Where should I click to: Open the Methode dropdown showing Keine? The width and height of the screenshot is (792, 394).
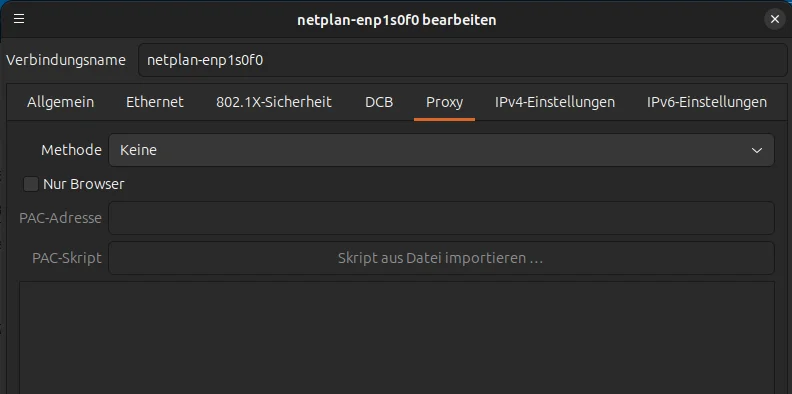tap(441, 150)
